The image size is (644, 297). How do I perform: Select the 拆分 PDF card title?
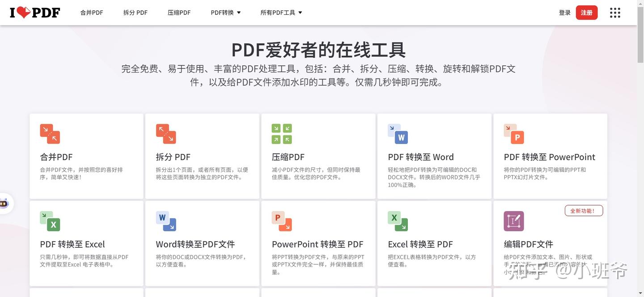(173, 157)
